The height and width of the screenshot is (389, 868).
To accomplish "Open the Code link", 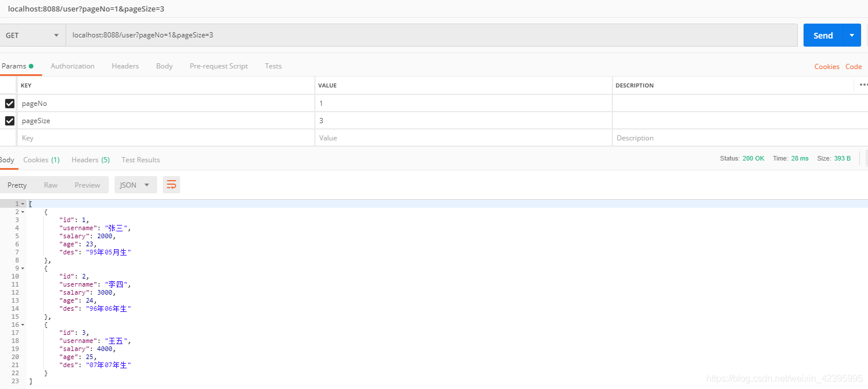I will [x=854, y=67].
